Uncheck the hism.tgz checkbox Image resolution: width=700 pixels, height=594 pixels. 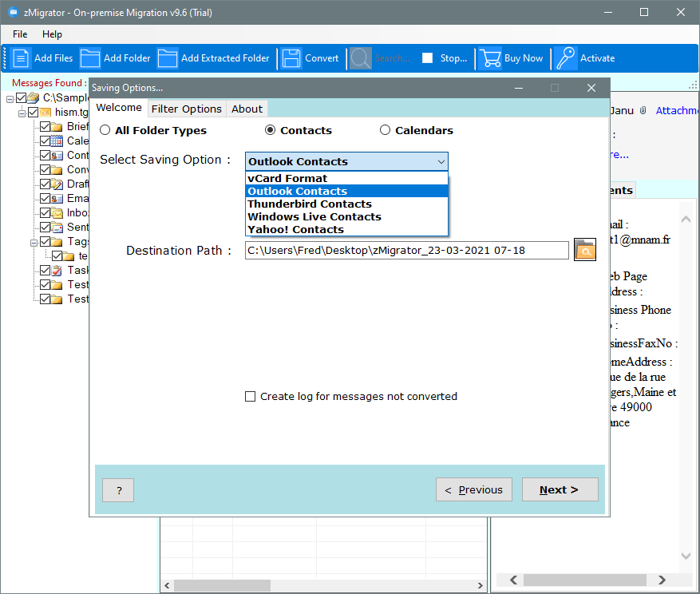33,112
